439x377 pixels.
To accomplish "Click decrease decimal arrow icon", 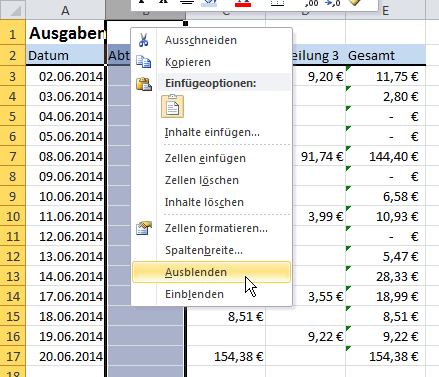I will [x=332, y=3].
